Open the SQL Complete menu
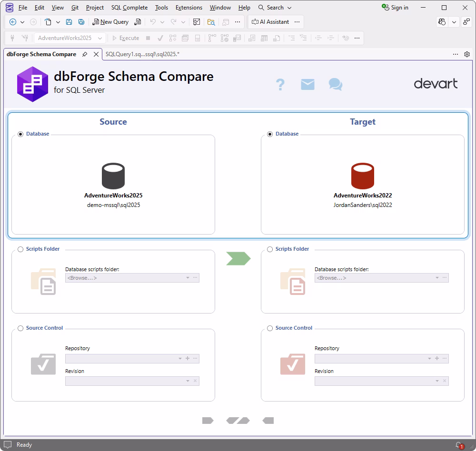 pyautogui.click(x=129, y=8)
